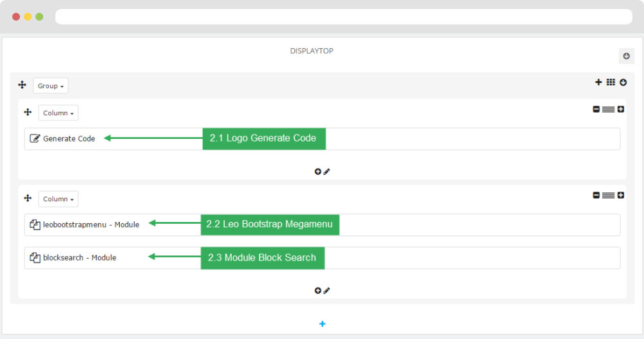Edit the second column with pencil icon
Screen dimensions: 644x339
click(x=327, y=291)
